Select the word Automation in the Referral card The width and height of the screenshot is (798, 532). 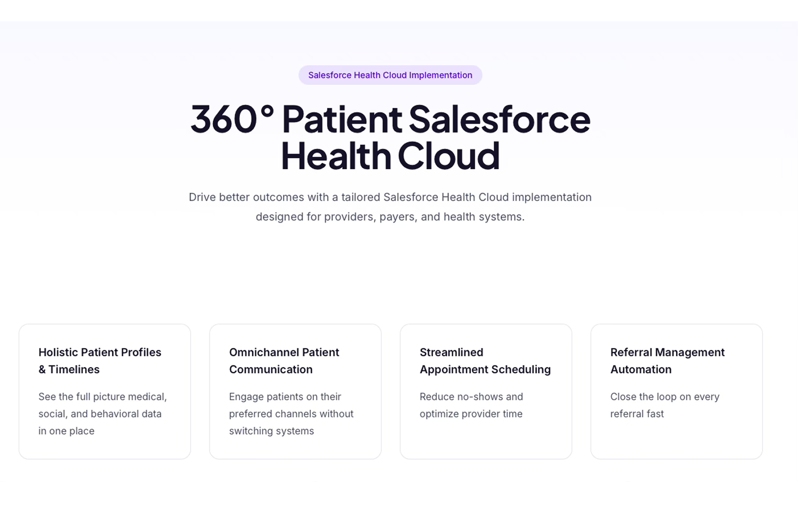click(641, 369)
